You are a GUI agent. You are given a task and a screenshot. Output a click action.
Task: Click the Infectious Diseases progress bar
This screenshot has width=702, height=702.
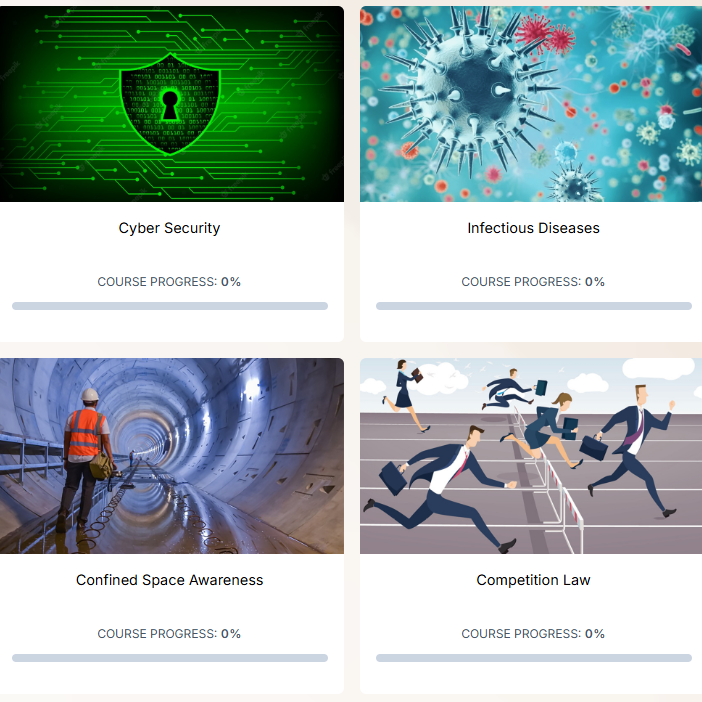click(534, 306)
